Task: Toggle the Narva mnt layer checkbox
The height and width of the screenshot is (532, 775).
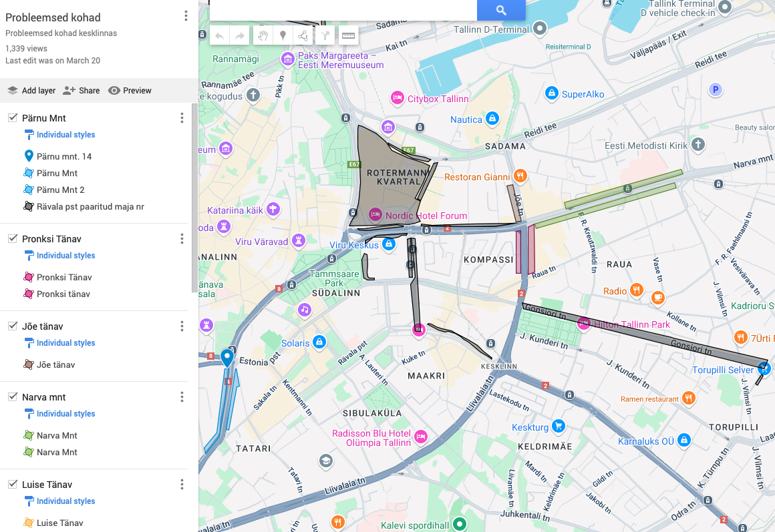Action: click(x=13, y=396)
